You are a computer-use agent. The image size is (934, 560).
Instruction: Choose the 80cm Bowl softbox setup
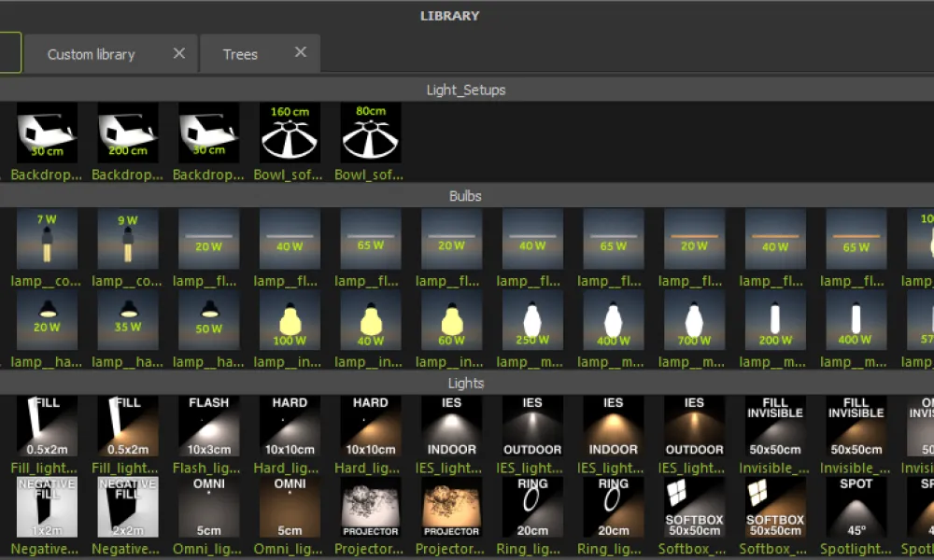[371, 133]
